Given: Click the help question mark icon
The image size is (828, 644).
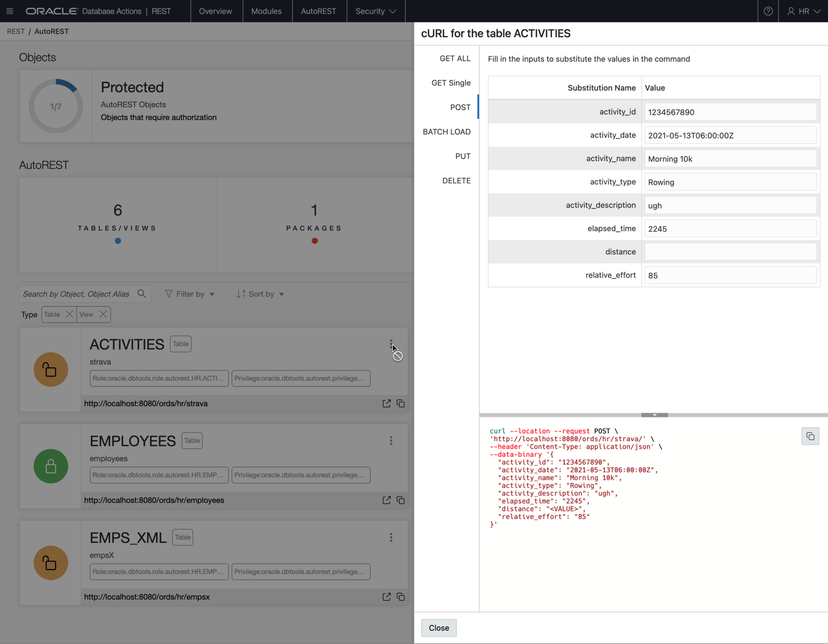Looking at the screenshot, I should [x=768, y=11].
